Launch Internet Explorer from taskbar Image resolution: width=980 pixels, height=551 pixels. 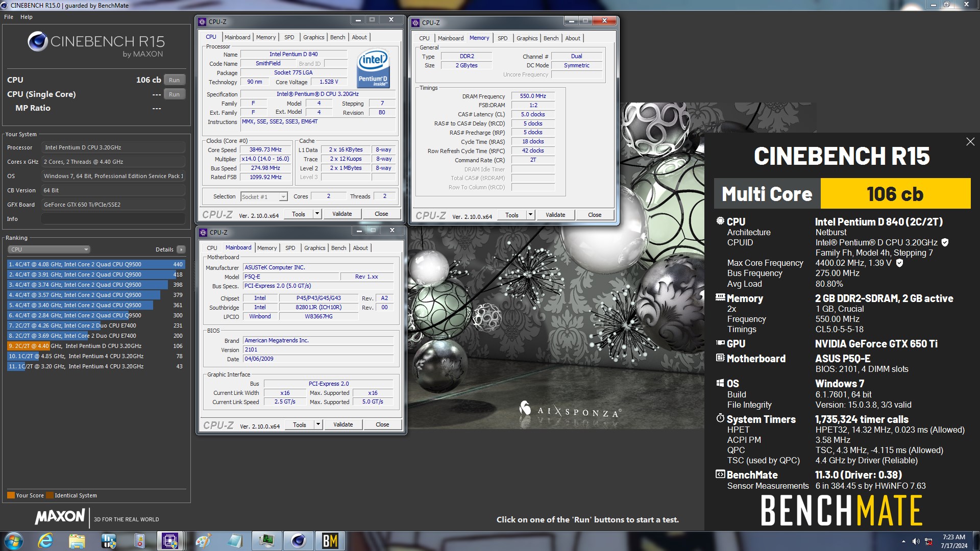pos(45,541)
